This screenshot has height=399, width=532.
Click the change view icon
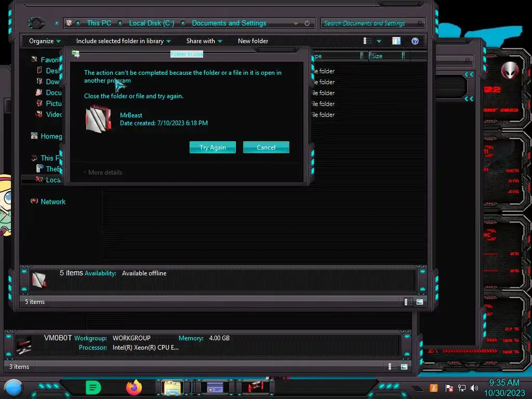tap(367, 41)
